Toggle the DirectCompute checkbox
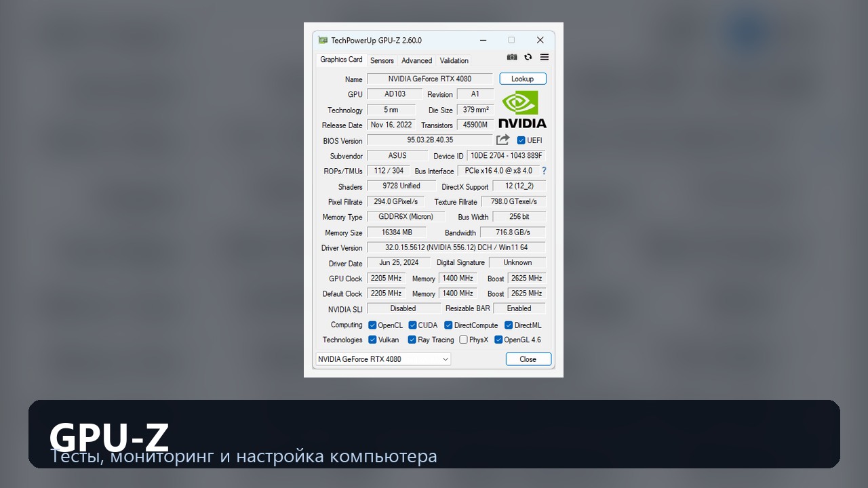Screen dimensions: 868x488 point(448,325)
